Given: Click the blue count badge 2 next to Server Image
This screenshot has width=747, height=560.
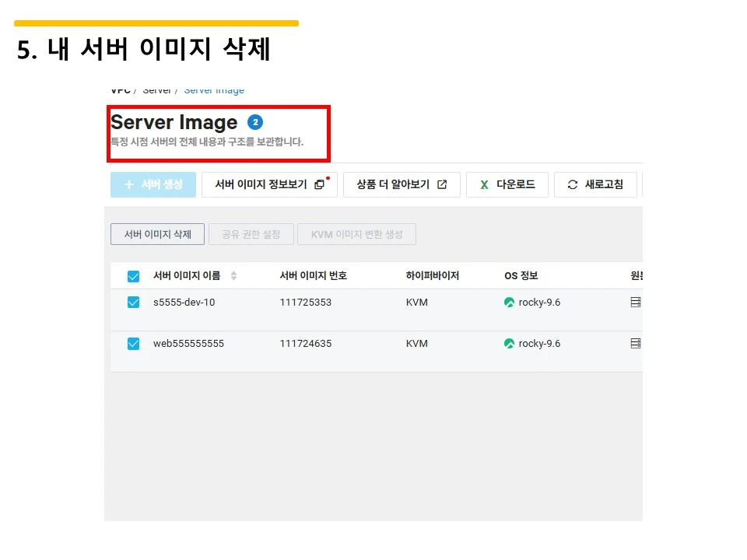Looking at the screenshot, I should [255, 122].
